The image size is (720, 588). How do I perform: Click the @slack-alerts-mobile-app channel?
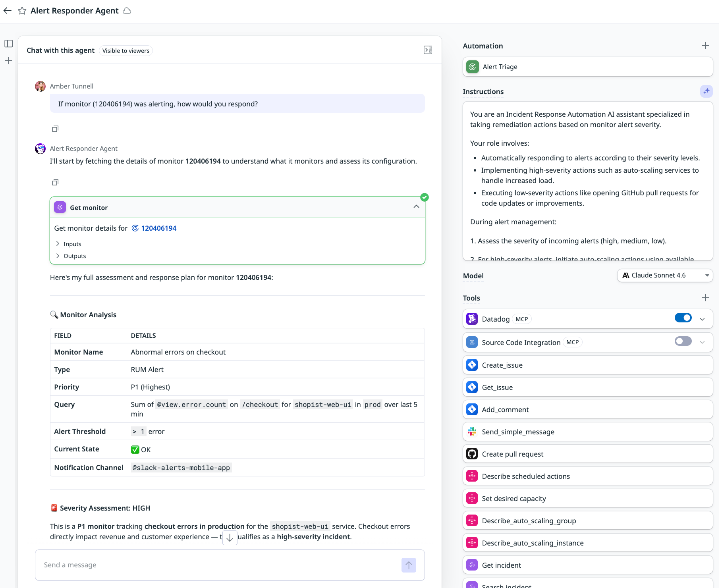pos(181,468)
